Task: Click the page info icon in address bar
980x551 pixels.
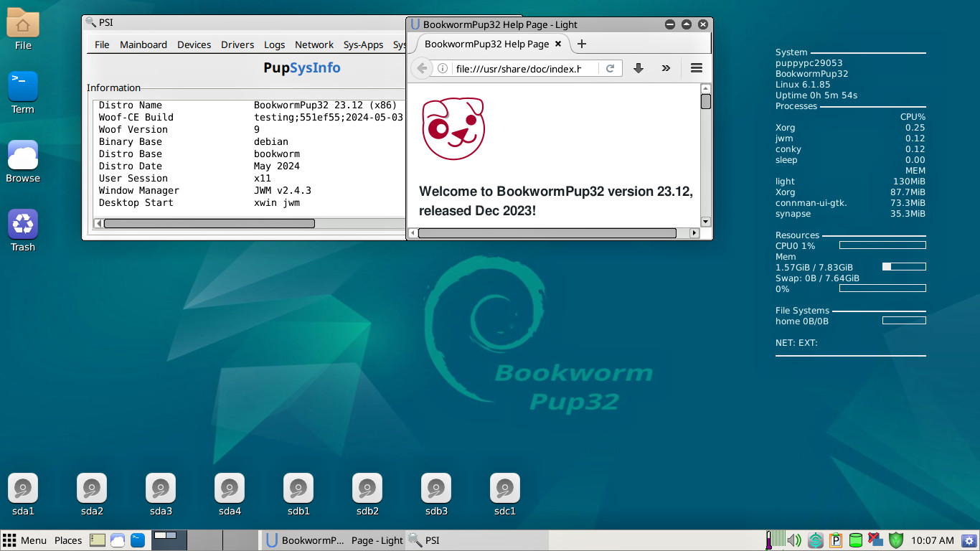Action: 443,68
